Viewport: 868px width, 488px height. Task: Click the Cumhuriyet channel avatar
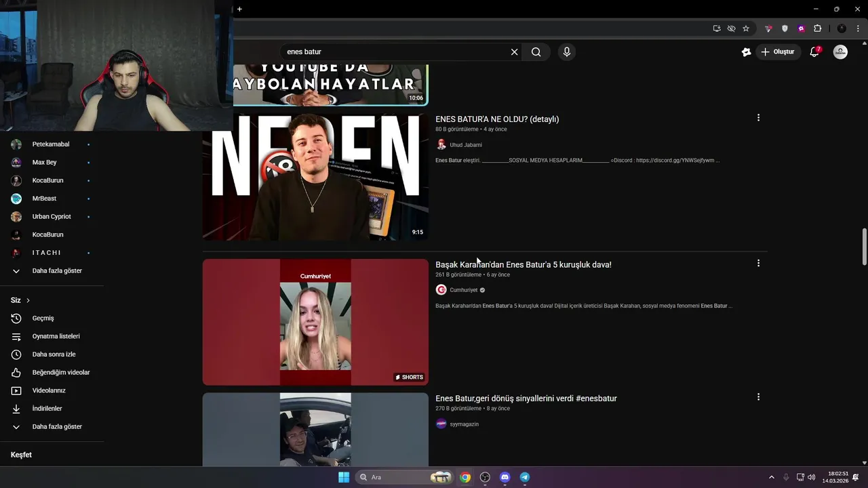click(x=441, y=289)
